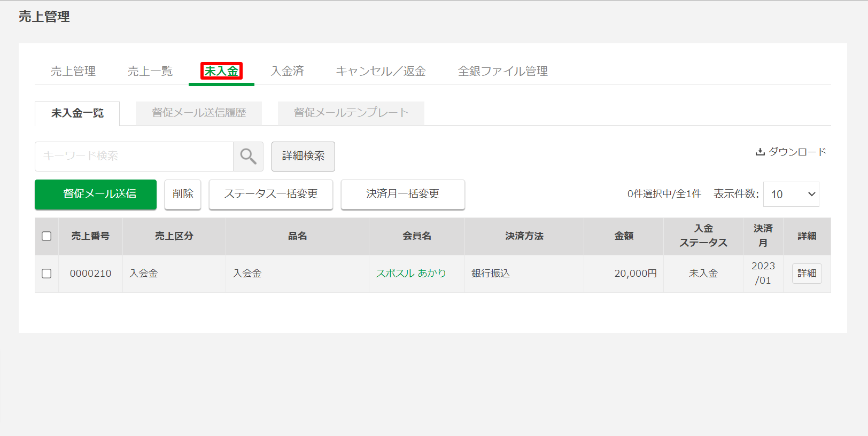Click the green 督促メール送信 button
868x436 pixels.
click(96, 194)
